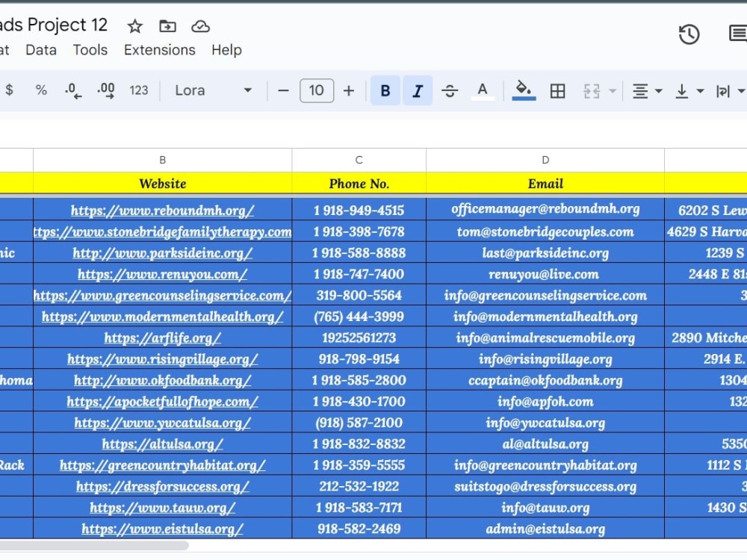Apply percent format
Viewport: 747px width, 560px height.
tap(41, 90)
